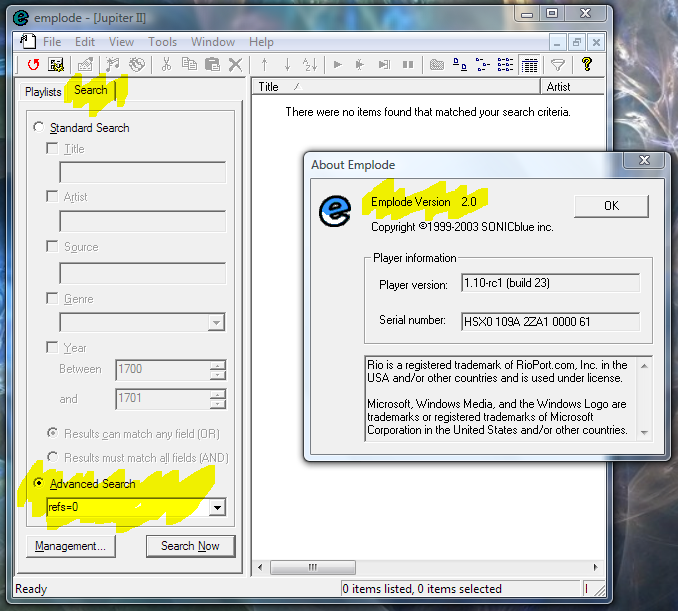Click the globe toolbar icon
The height and width of the screenshot is (611, 678).
point(137,65)
